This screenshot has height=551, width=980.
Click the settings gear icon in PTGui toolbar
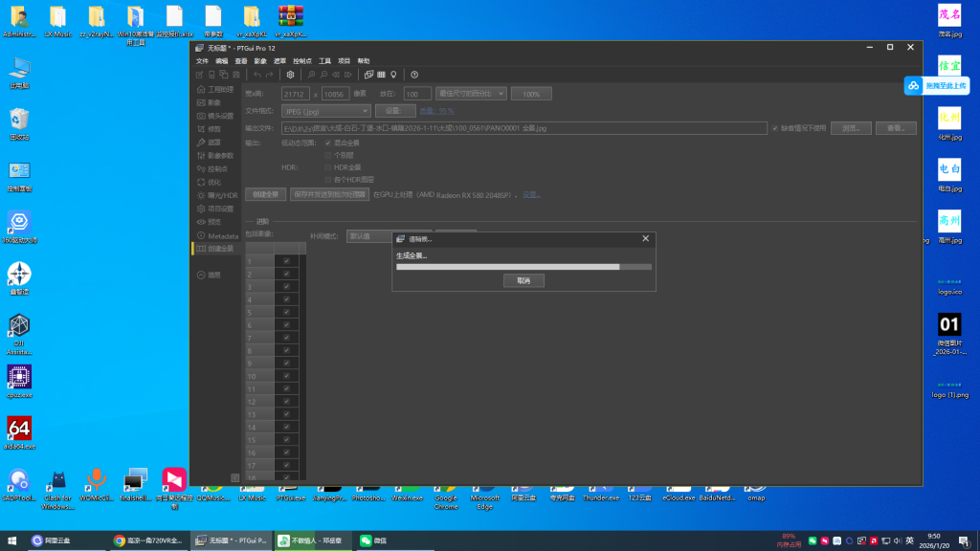pyautogui.click(x=291, y=75)
